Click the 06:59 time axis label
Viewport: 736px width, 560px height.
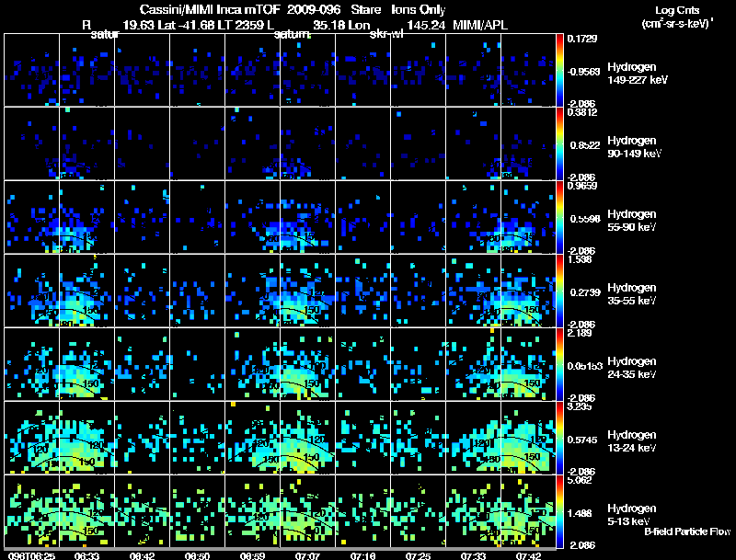click(x=252, y=555)
